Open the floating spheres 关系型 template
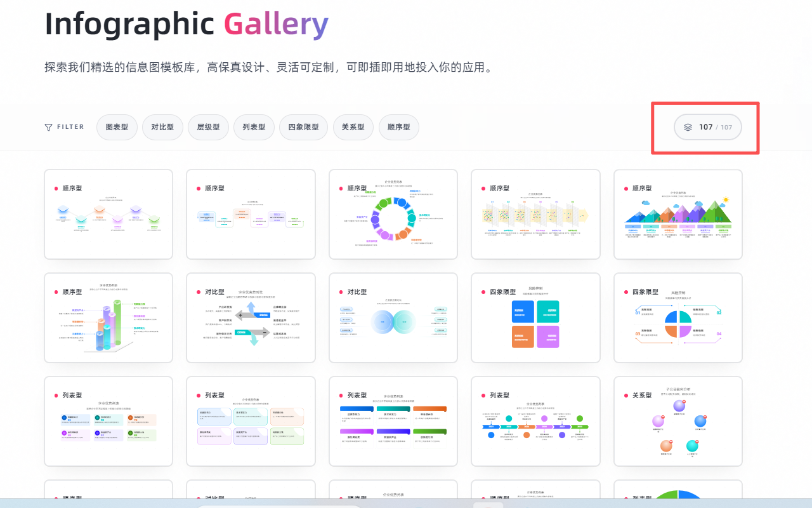Screen dimensions: 812x508 (678, 420)
